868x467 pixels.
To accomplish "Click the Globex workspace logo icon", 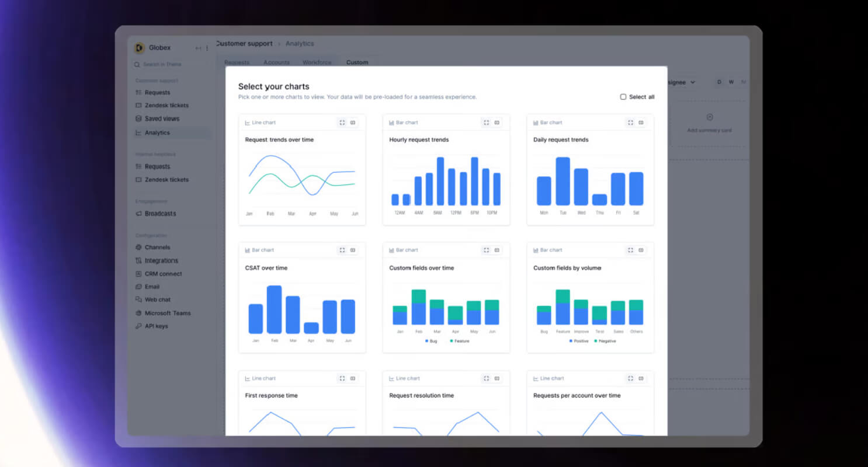I will coord(139,48).
